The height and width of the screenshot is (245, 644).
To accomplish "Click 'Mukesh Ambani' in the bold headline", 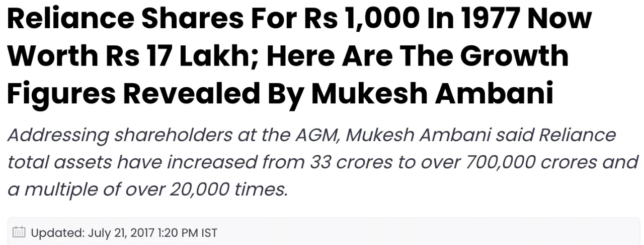I will coord(432,92).
